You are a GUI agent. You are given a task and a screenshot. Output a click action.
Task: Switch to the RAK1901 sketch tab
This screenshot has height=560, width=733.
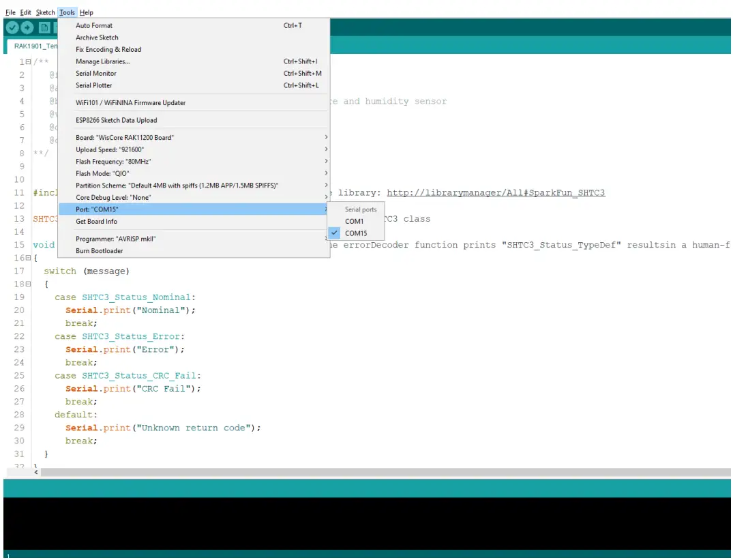pos(35,46)
